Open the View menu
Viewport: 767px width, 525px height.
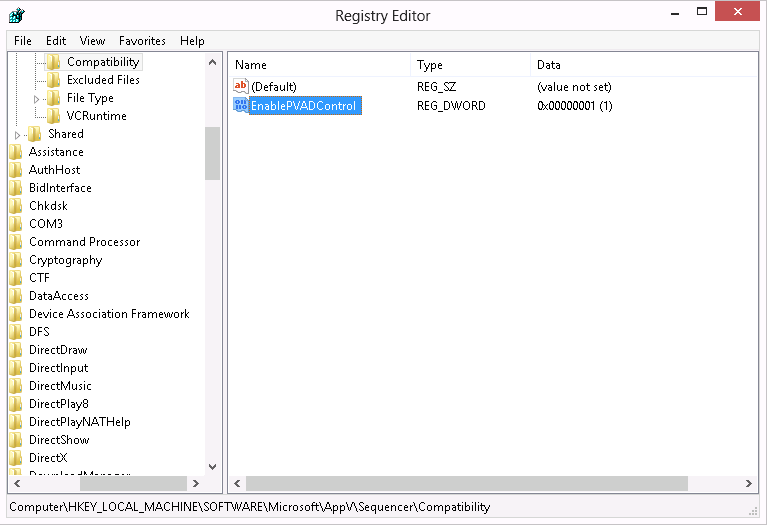(92, 41)
